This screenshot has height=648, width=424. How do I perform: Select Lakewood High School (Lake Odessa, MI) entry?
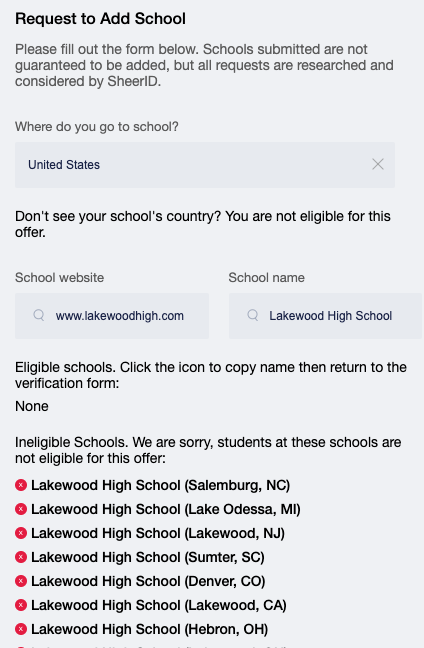[166, 509]
